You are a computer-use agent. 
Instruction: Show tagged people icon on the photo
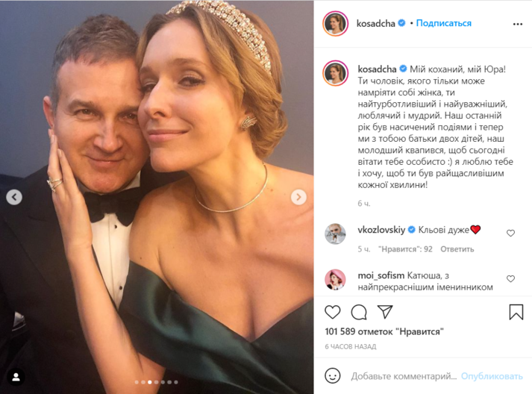click(x=14, y=377)
